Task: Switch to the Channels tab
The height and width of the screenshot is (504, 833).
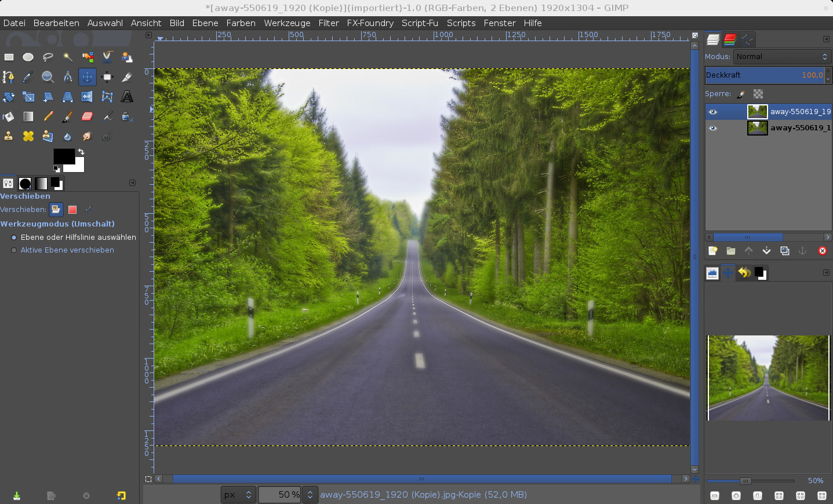Action: click(x=730, y=39)
